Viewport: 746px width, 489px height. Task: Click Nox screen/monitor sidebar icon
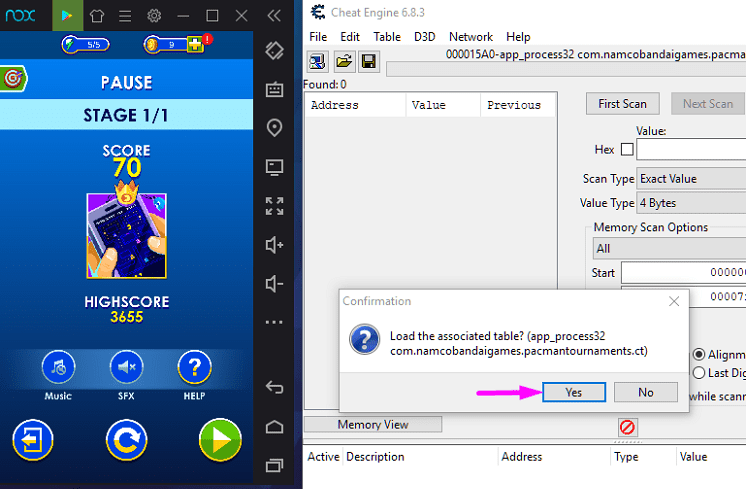point(275,167)
